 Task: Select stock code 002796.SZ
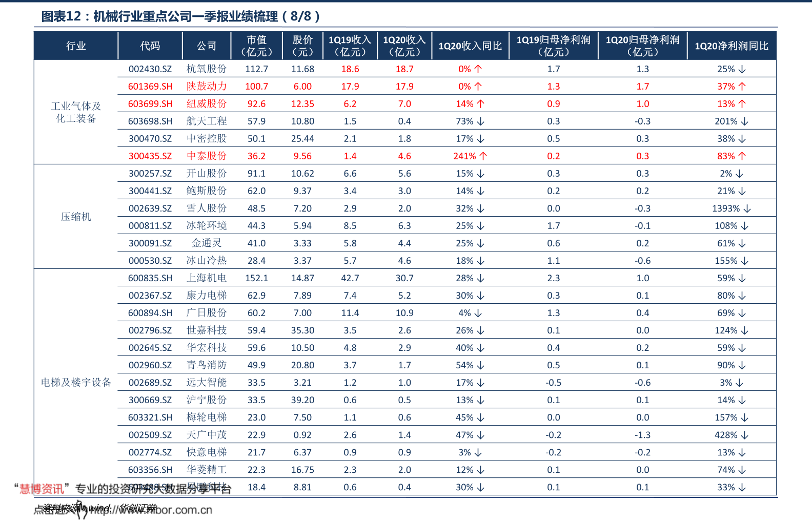pos(150,330)
